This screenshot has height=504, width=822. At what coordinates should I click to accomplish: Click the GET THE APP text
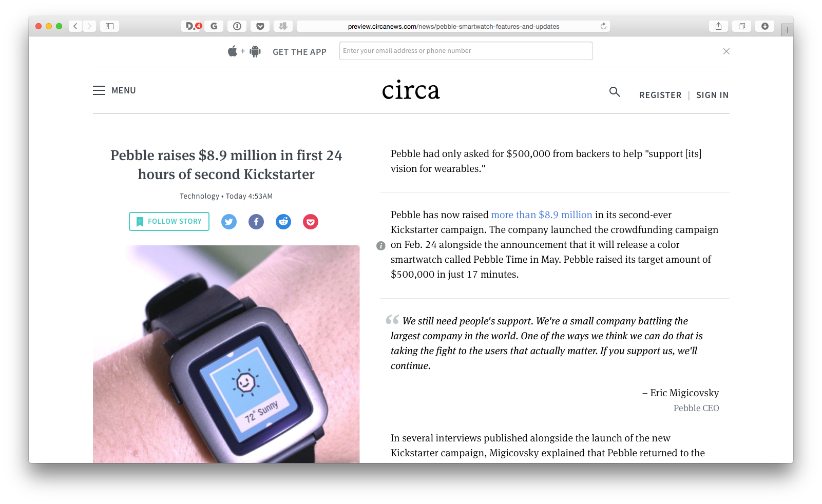(299, 52)
